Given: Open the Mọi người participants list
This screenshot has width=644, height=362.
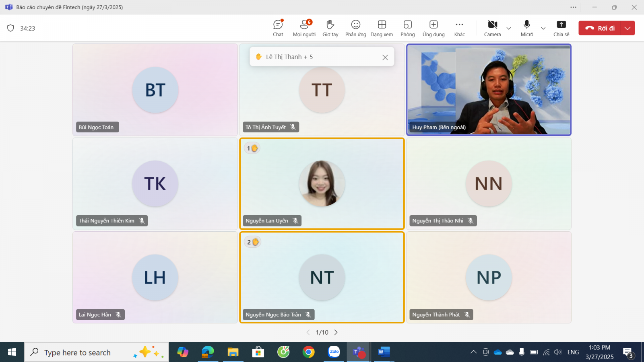Looking at the screenshot, I should click(x=304, y=28).
